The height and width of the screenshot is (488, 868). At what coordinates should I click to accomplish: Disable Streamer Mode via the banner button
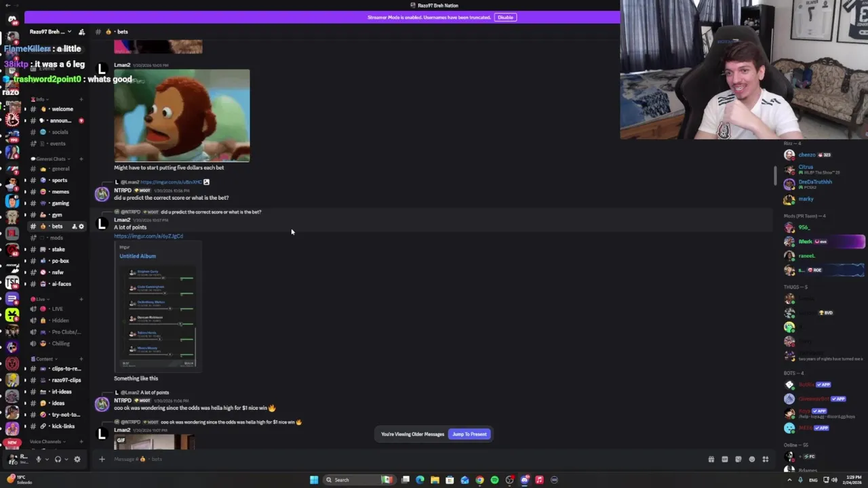point(505,17)
